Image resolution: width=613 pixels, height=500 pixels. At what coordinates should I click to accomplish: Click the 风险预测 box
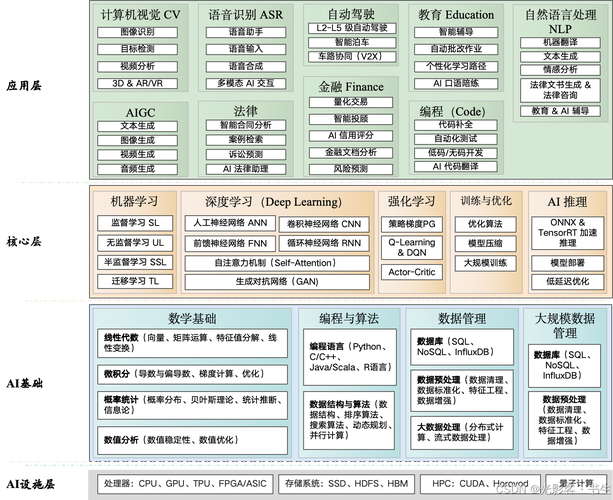click(x=351, y=169)
